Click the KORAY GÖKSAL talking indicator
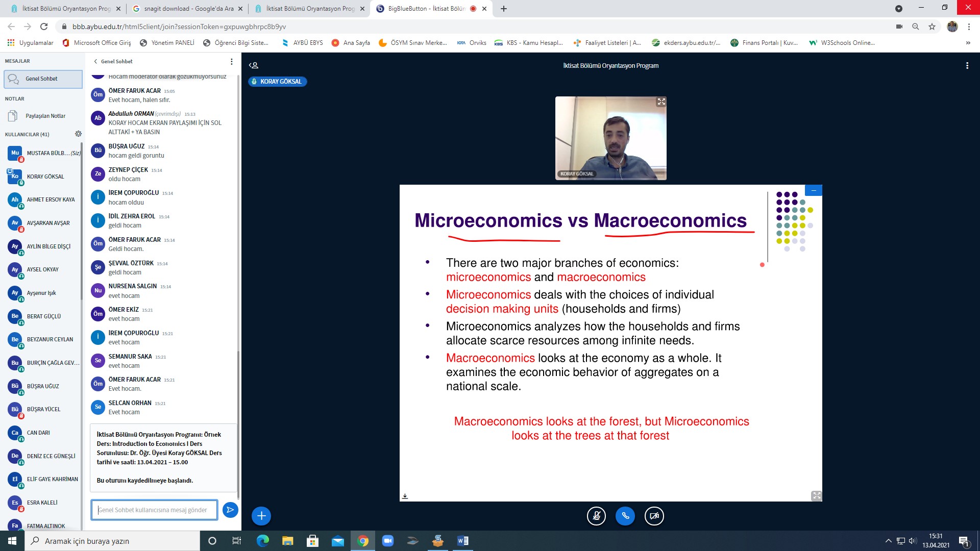Image resolution: width=980 pixels, height=551 pixels. point(277,82)
